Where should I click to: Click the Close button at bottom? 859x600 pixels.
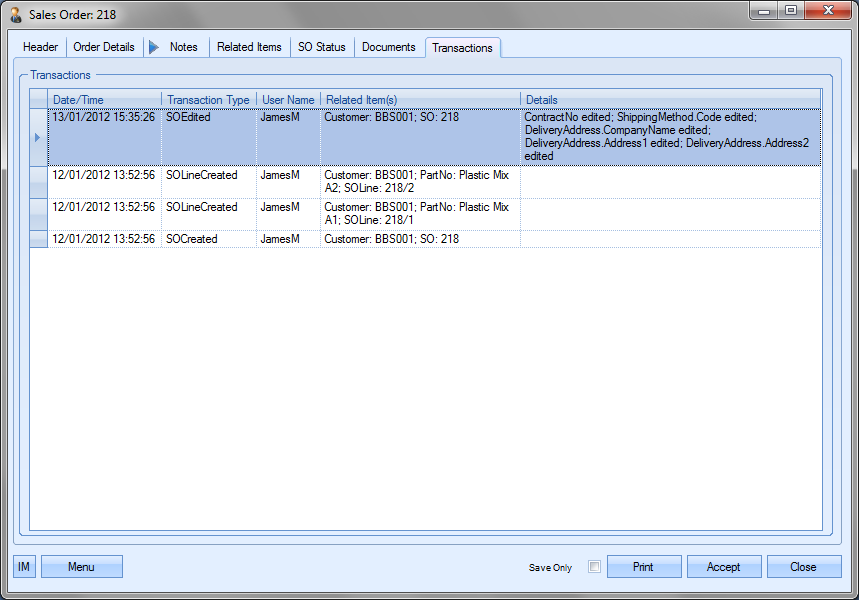tap(803, 567)
